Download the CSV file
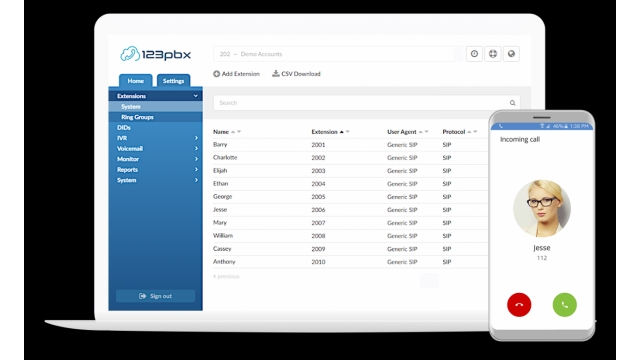Viewport: 640px width, 360px height. [296, 74]
